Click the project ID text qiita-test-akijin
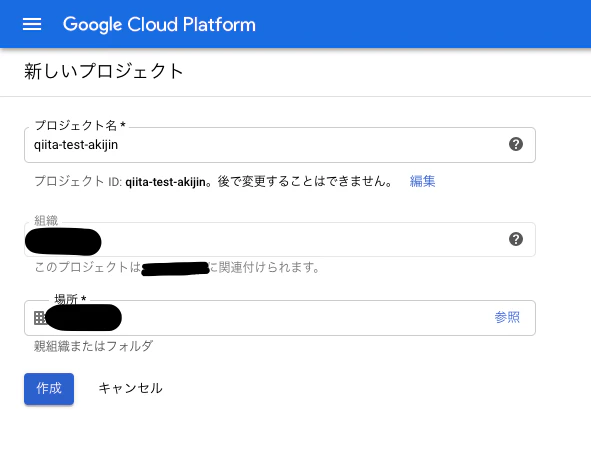 coord(165,182)
